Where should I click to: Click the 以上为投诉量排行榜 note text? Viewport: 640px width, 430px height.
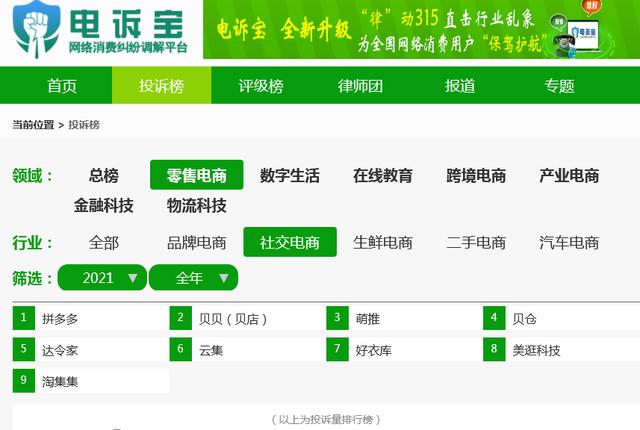click(326, 419)
